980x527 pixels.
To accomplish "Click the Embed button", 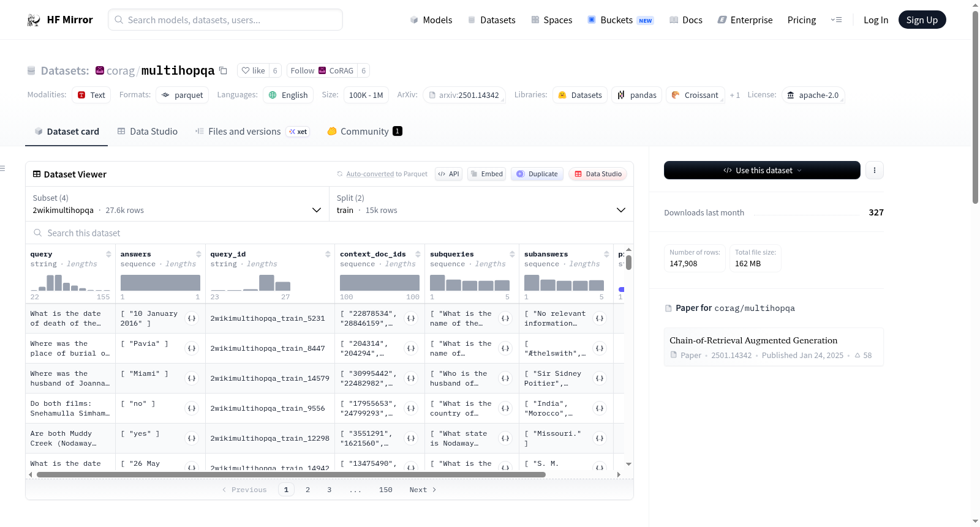I will coord(486,174).
